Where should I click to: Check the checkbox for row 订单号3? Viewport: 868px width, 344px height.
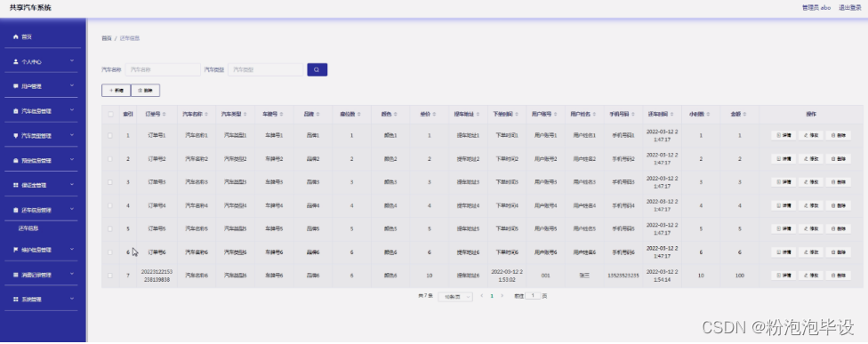pos(110,182)
